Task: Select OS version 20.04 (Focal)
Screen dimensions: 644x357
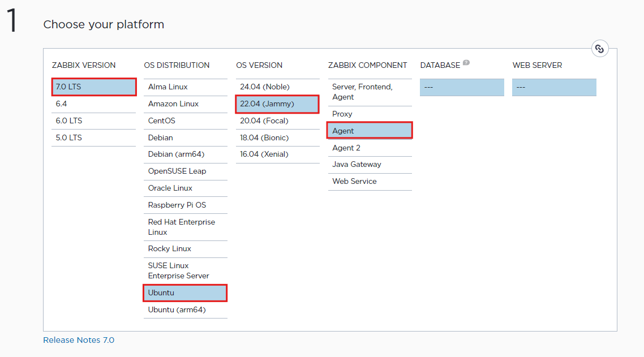Action: 278,121
